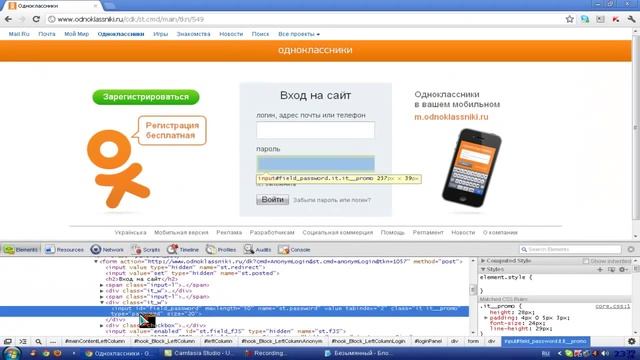Activate the magnifier inspect element icon

[38, 341]
